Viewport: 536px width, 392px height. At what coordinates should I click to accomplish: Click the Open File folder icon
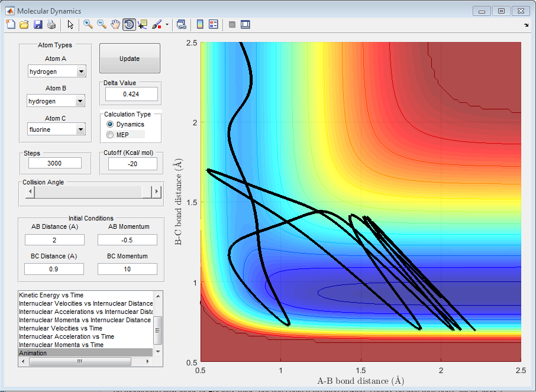tap(24, 25)
